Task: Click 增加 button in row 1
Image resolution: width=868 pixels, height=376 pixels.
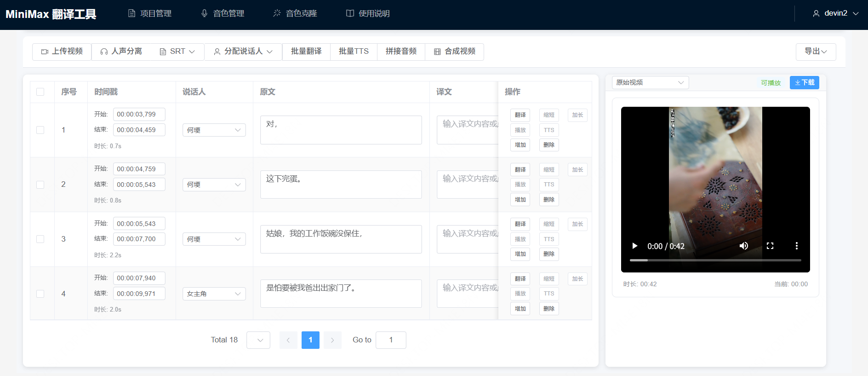Action: 520,145
